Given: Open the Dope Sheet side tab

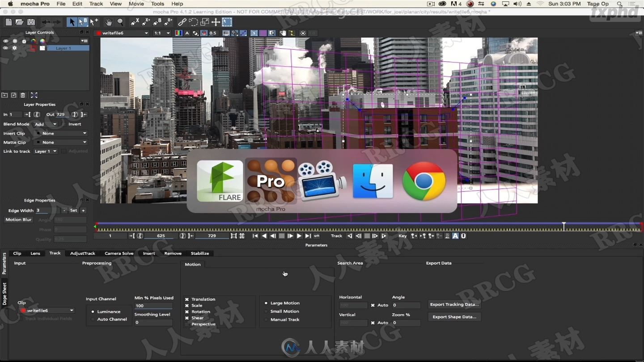Looking at the screenshot, I should coord(4,294).
